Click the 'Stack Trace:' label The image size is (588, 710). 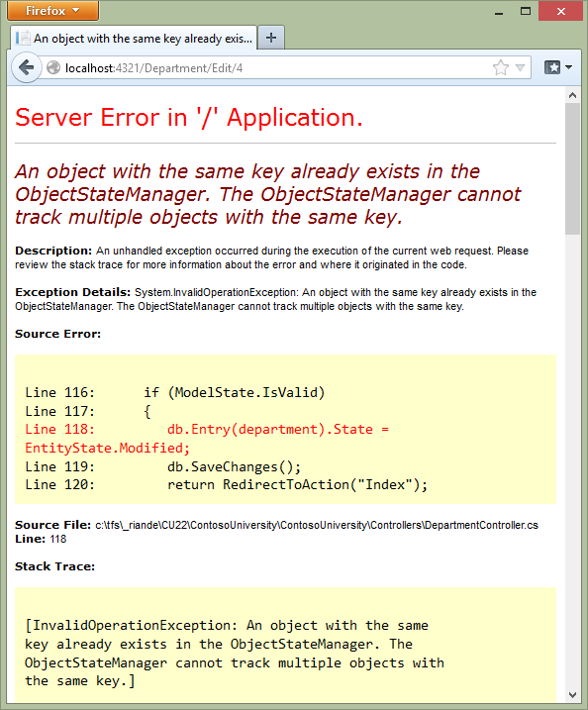coord(54,566)
